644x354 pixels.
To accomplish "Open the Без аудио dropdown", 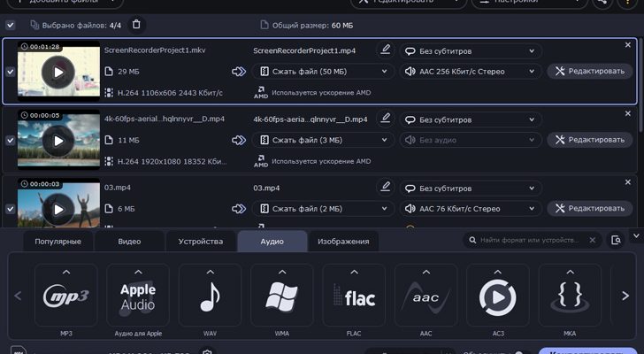I will click(x=471, y=140).
